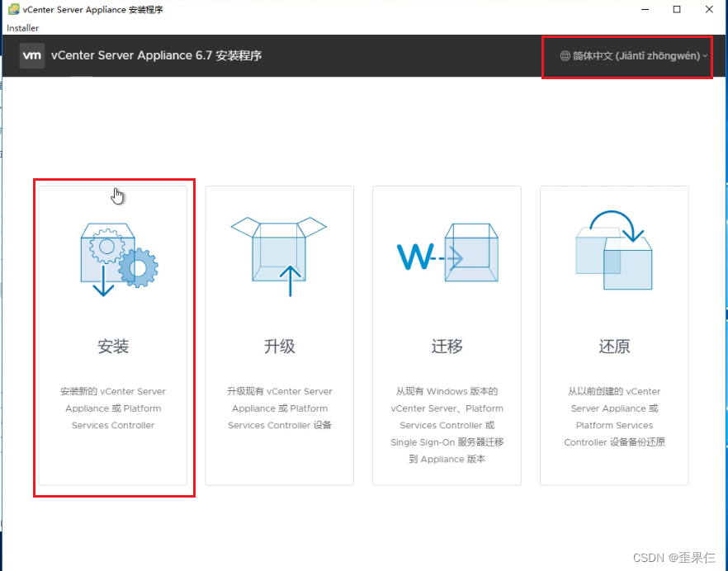
Task: Click the Upgrade open box icon
Action: 279,257
